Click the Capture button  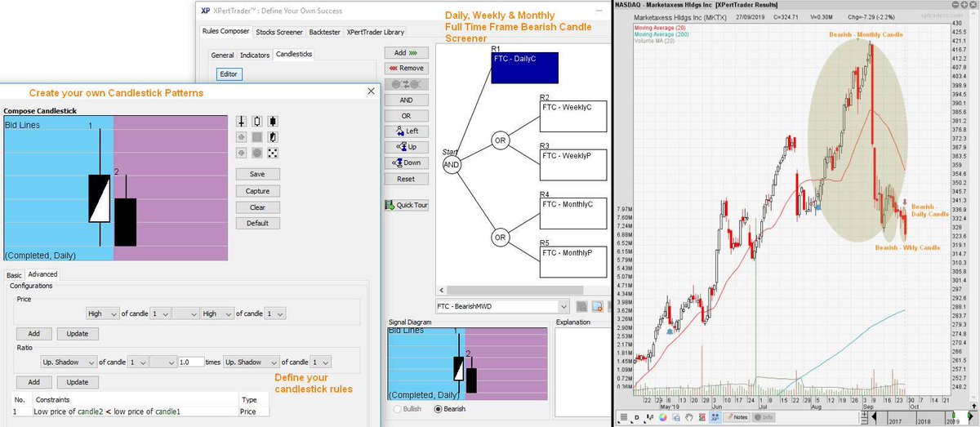pyautogui.click(x=257, y=190)
